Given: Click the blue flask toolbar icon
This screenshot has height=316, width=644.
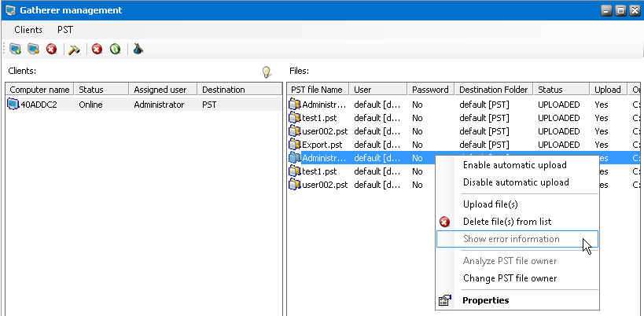Looking at the screenshot, I should [x=138, y=49].
